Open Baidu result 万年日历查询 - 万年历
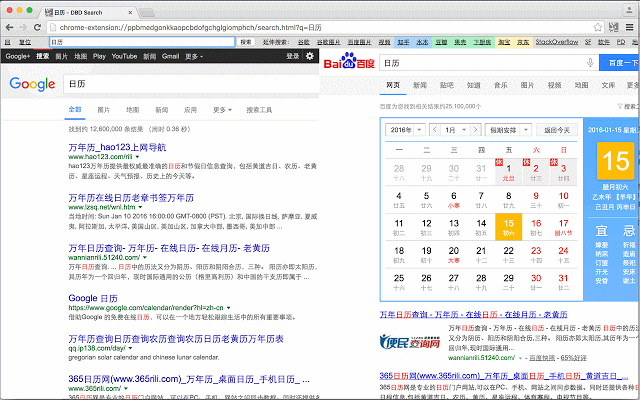Image resolution: width=640 pixels, height=400 pixels. (473, 315)
